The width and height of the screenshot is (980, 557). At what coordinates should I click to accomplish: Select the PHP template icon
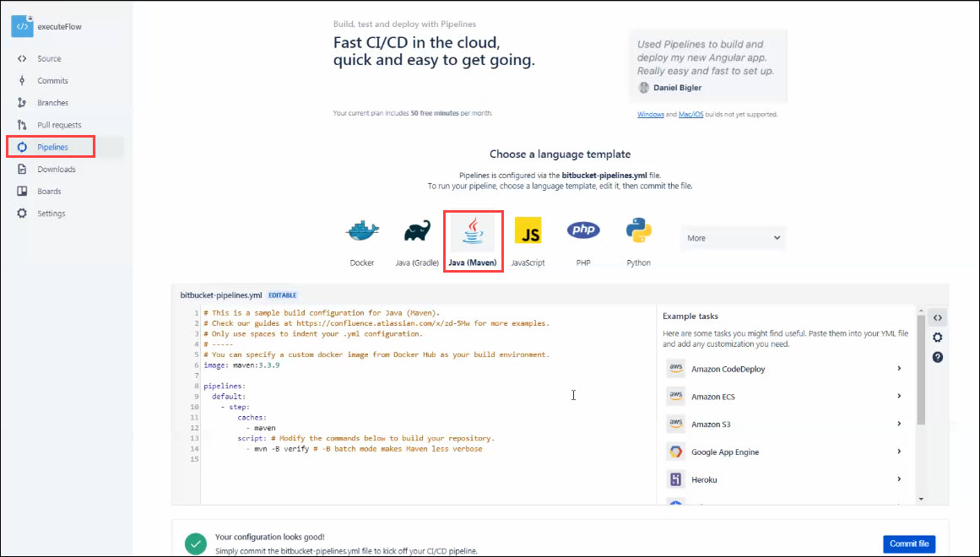pos(583,230)
